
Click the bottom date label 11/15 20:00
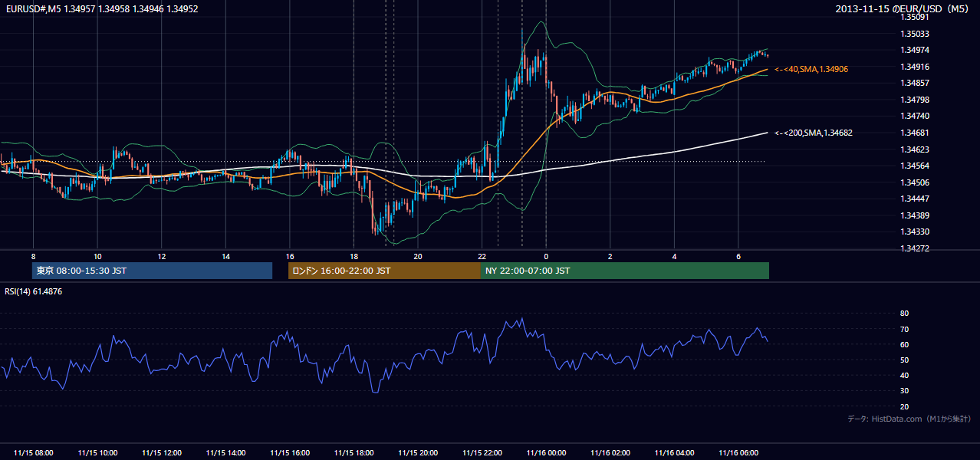(x=418, y=453)
